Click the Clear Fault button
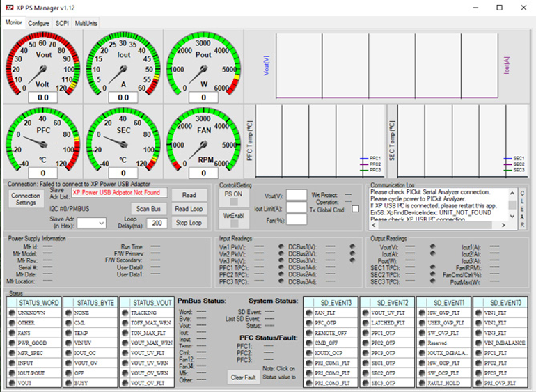The image size is (536, 392). pos(243,377)
